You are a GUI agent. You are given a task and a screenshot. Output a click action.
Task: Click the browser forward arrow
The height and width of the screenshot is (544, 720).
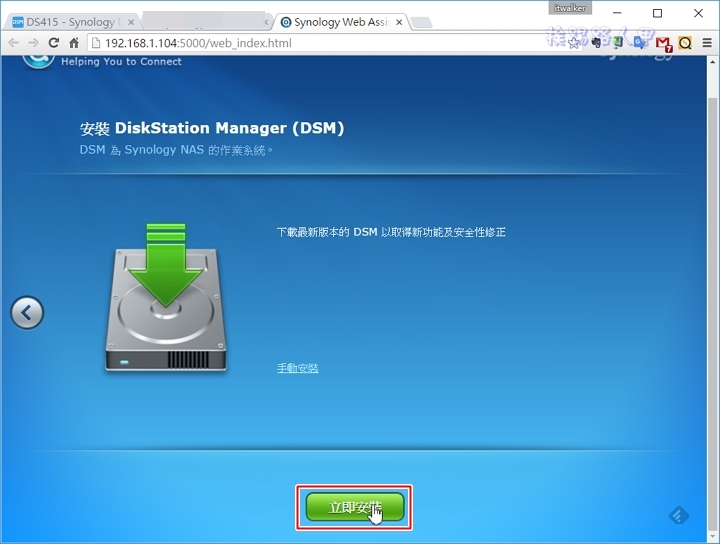click(x=34, y=43)
